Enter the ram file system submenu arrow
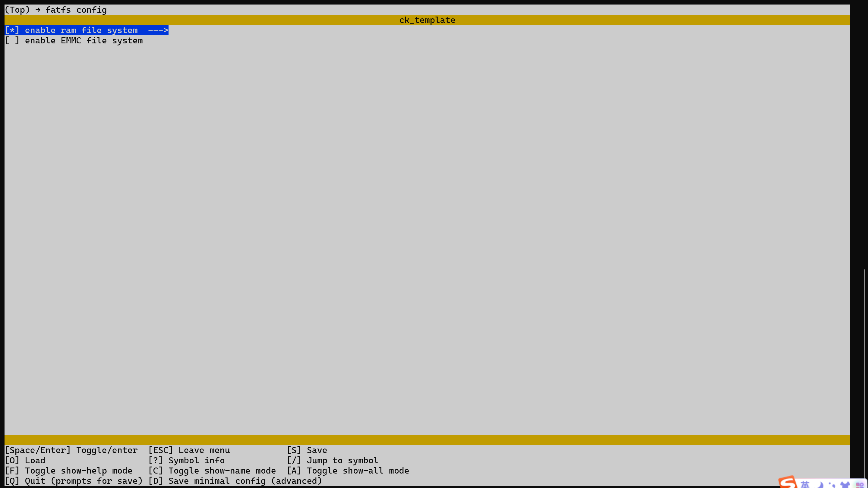 pyautogui.click(x=158, y=30)
